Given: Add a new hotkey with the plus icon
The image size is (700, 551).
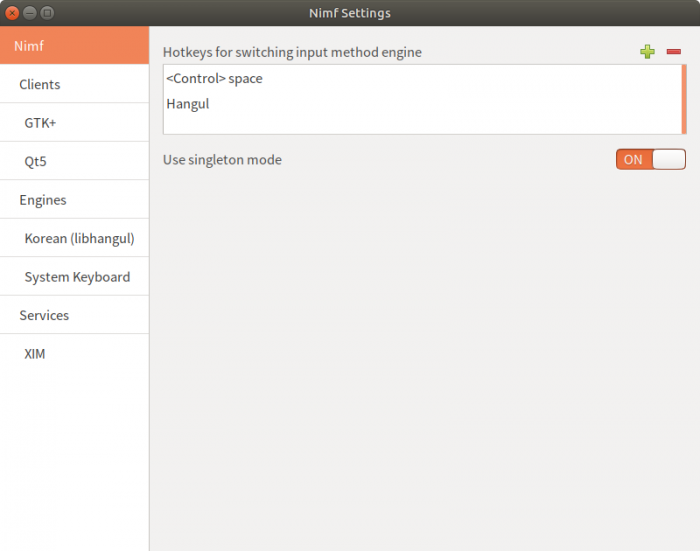Looking at the screenshot, I should coord(647,52).
